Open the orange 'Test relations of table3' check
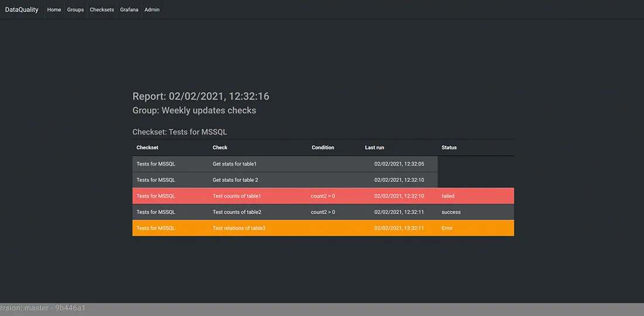Screen dimensions: 644x316 [x=239, y=228]
